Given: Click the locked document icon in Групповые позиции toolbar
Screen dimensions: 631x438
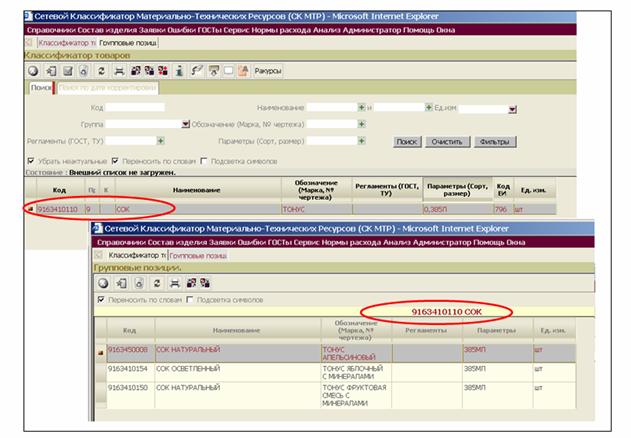Looking at the screenshot, I should tap(139, 283).
